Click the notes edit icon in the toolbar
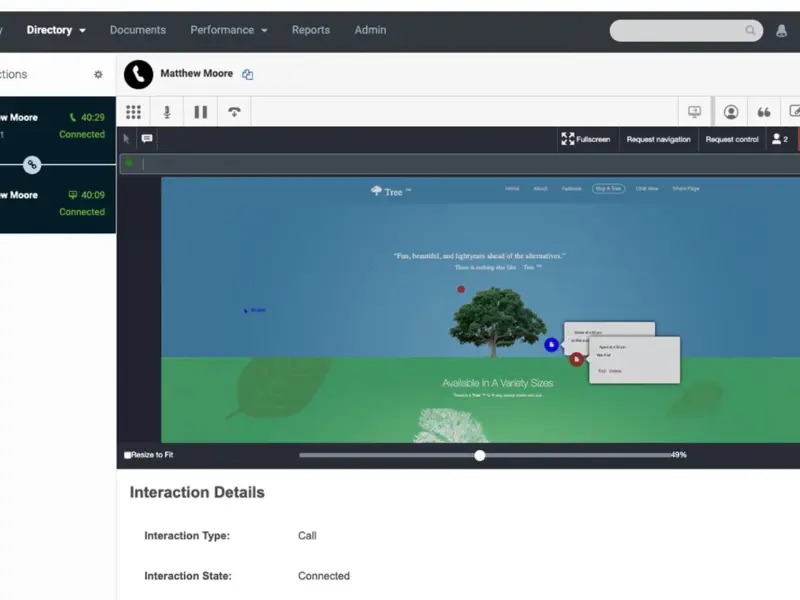 [x=794, y=111]
